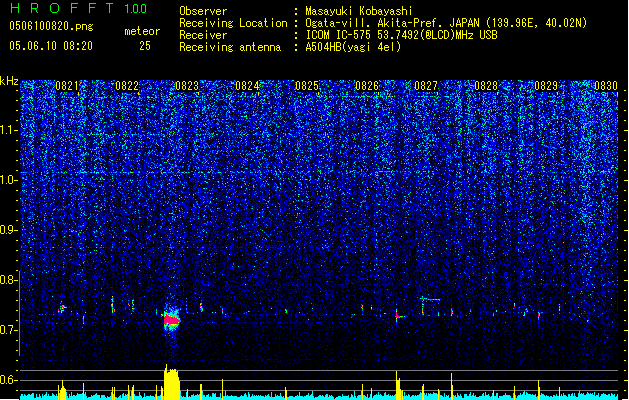
Task: Click the 'meteor' label
Action: 142,31
